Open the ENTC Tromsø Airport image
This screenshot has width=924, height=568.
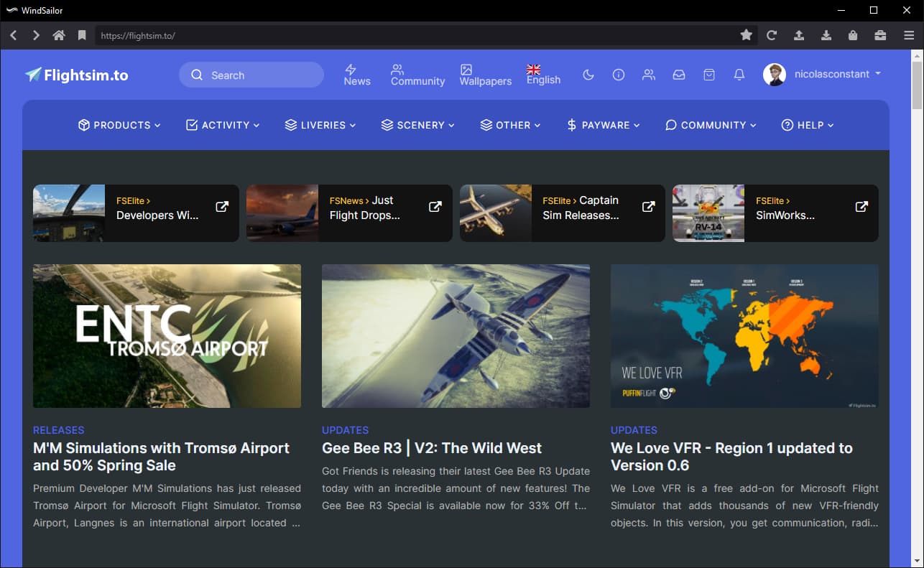167,336
